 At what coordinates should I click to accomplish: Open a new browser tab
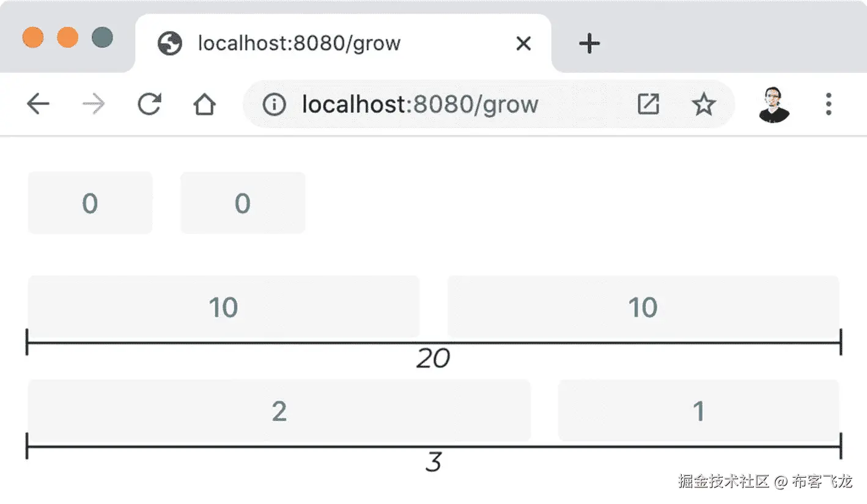coord(589,43)
